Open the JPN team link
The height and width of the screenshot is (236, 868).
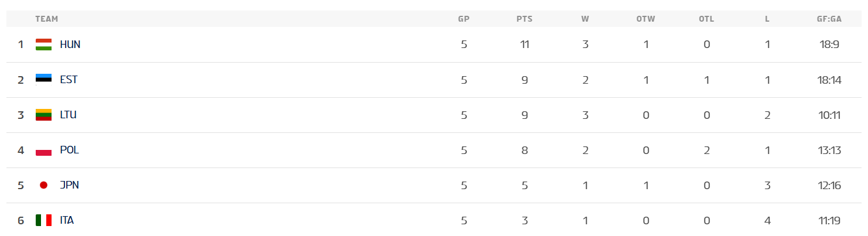pyautogui.click(x=69, y=185)
